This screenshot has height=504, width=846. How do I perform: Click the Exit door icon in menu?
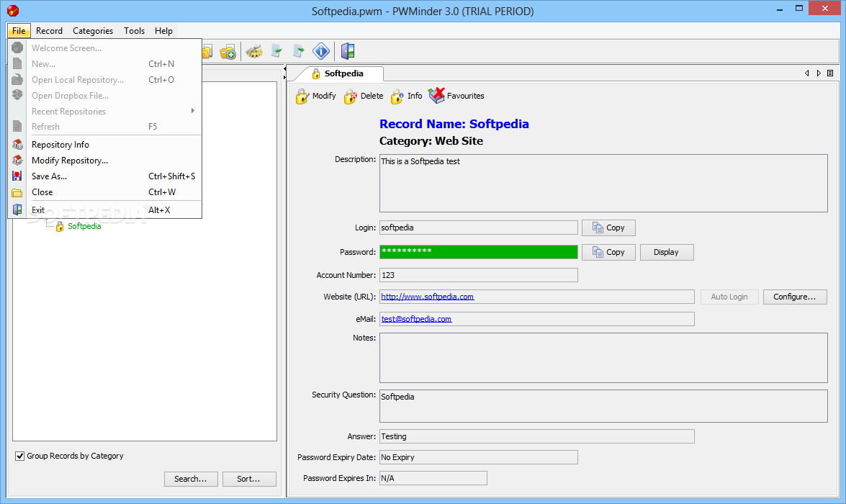coord(17,210)
